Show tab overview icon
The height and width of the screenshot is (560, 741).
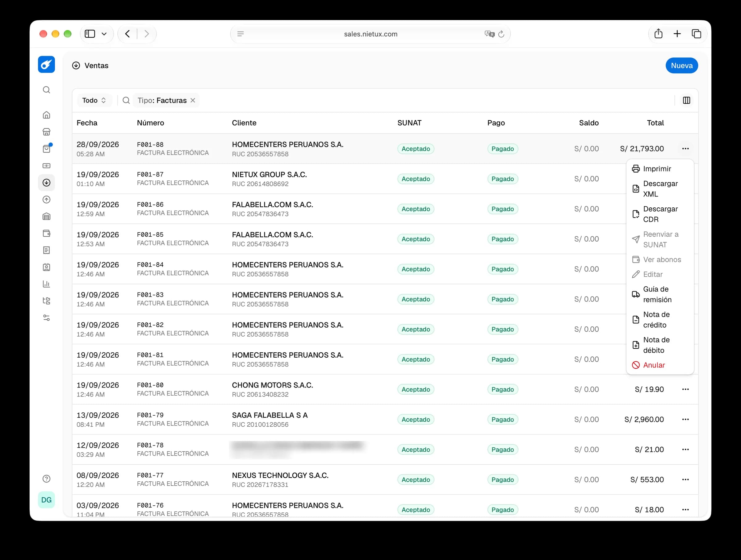click(x=697, y=34)
